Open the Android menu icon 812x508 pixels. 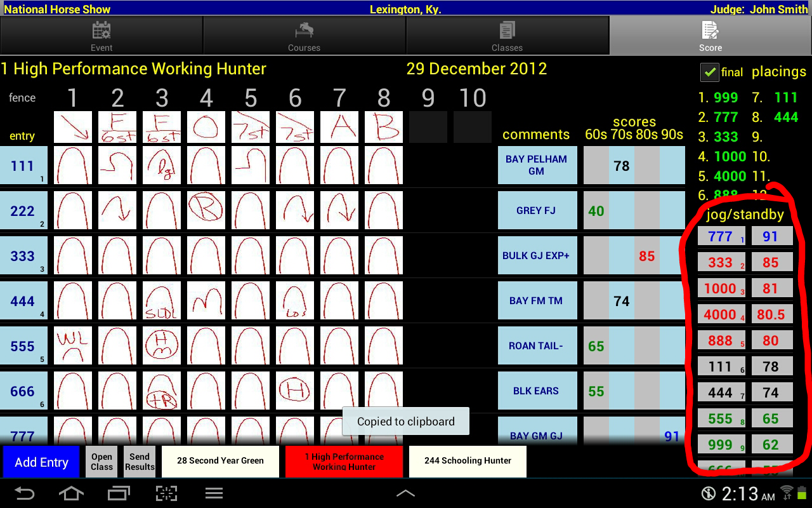(x=214, y=493)
